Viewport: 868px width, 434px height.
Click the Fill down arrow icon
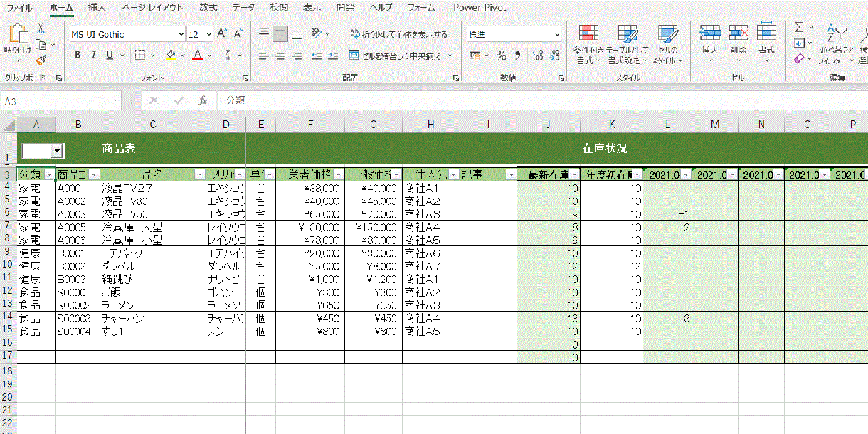click(799, 43)
